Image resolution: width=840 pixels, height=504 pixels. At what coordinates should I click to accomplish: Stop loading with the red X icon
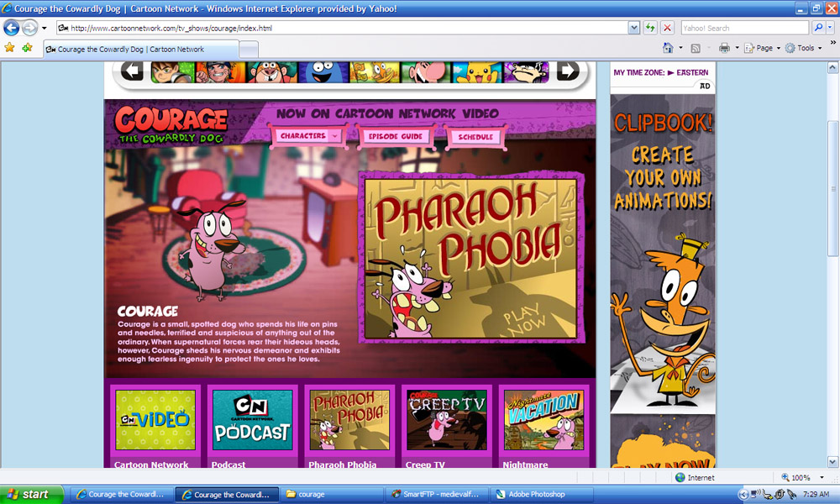tap(667, 28)
